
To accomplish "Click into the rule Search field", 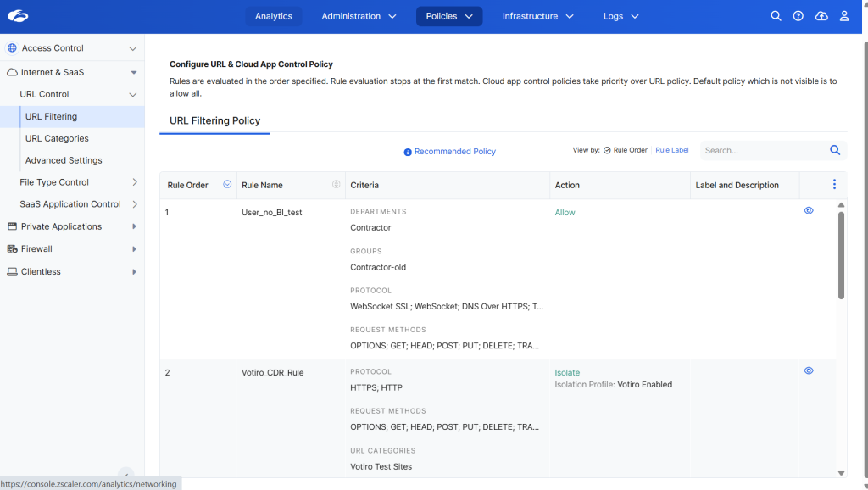I will click(x=764, y=150).
